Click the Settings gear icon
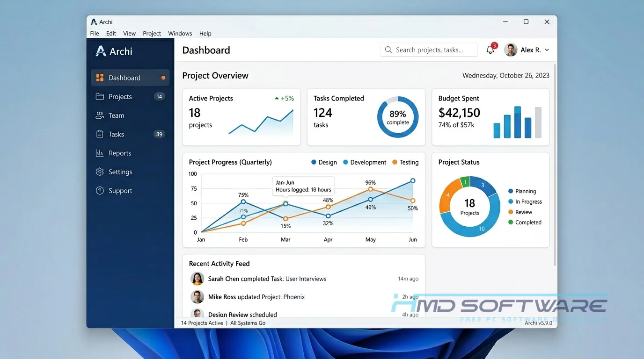The width and height of the screenshot is (644, 359). coord(100,172)
